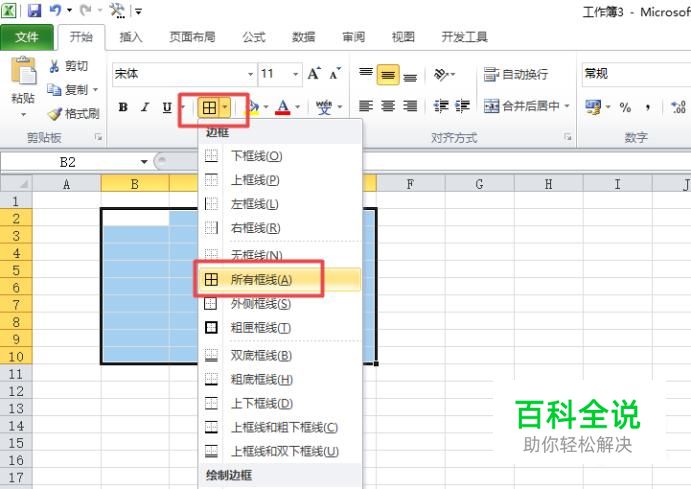691x489 pixels.
Task: Toggle center text alignment
Action: point(388,106)
